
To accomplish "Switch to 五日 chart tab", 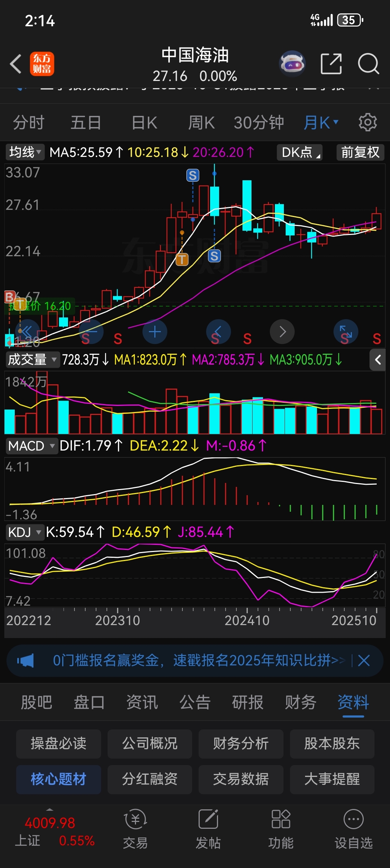I will click(86, 122).
